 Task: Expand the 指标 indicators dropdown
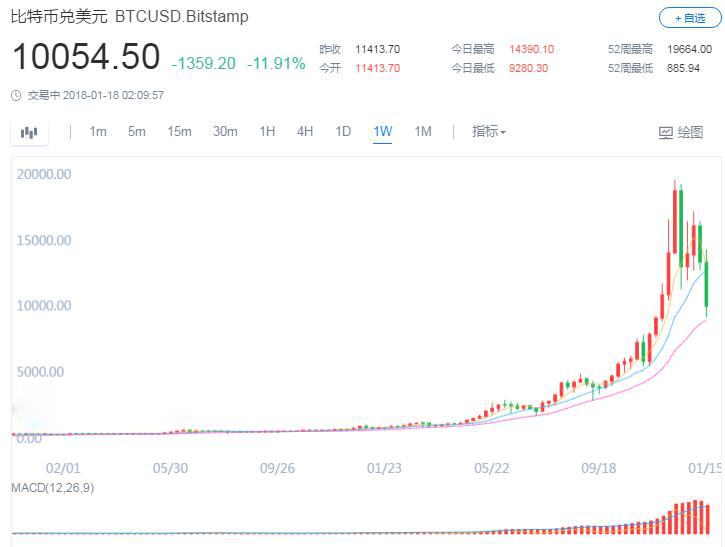pos(489,132)
